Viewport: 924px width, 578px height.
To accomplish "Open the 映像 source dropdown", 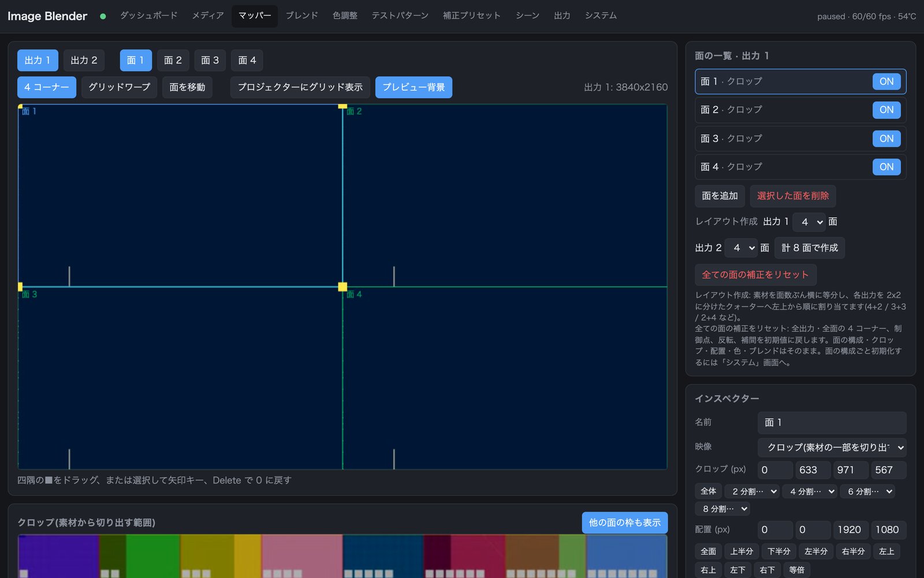I will point(832,447).
